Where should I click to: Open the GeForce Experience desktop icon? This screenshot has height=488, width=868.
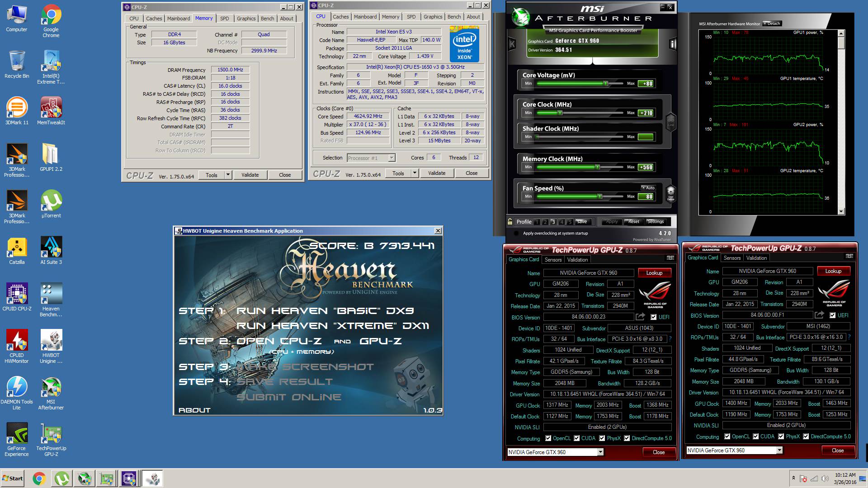17,440
